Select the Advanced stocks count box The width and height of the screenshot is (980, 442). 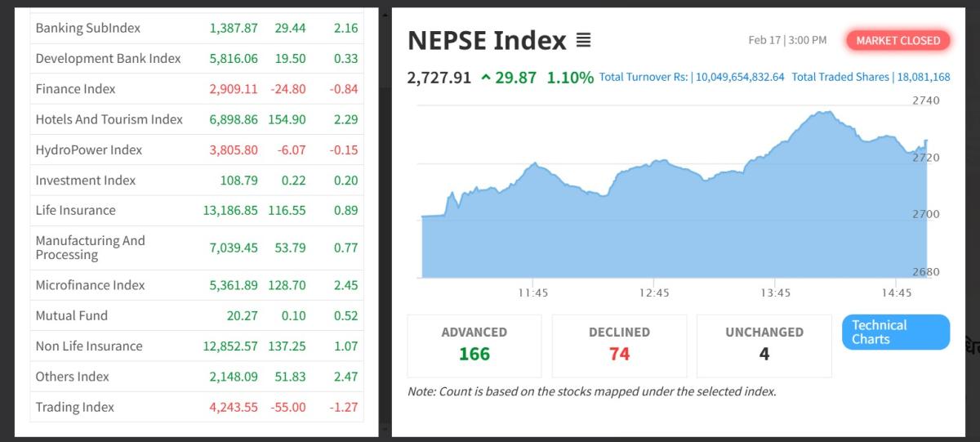474,345
